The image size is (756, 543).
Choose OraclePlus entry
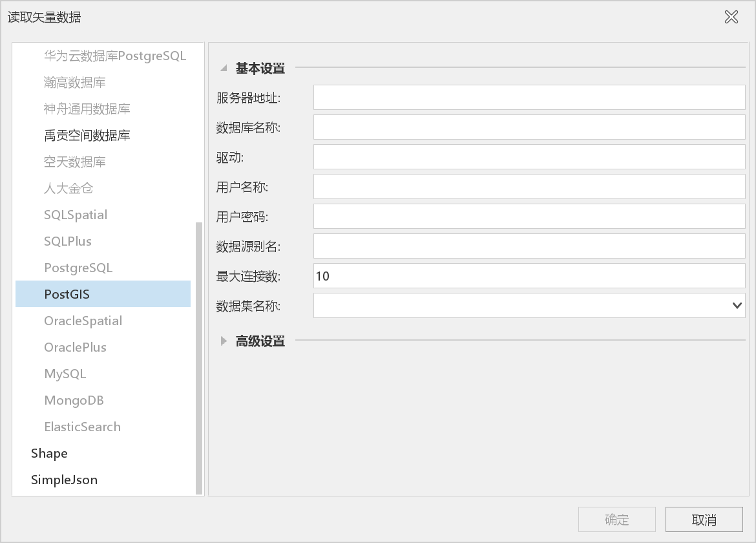(75, 348)
